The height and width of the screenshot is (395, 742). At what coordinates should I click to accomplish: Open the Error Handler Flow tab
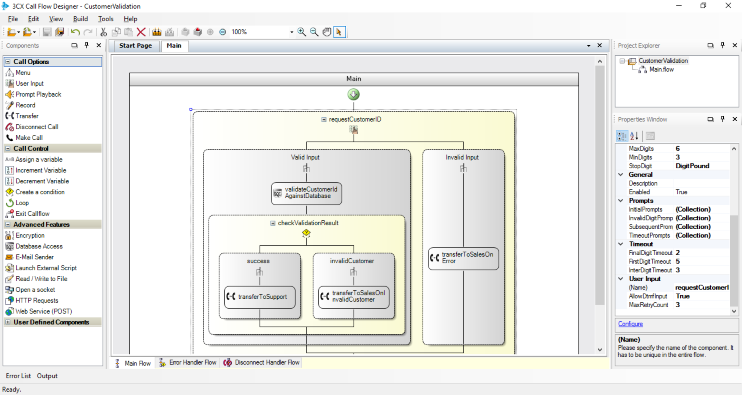point(187,363)
